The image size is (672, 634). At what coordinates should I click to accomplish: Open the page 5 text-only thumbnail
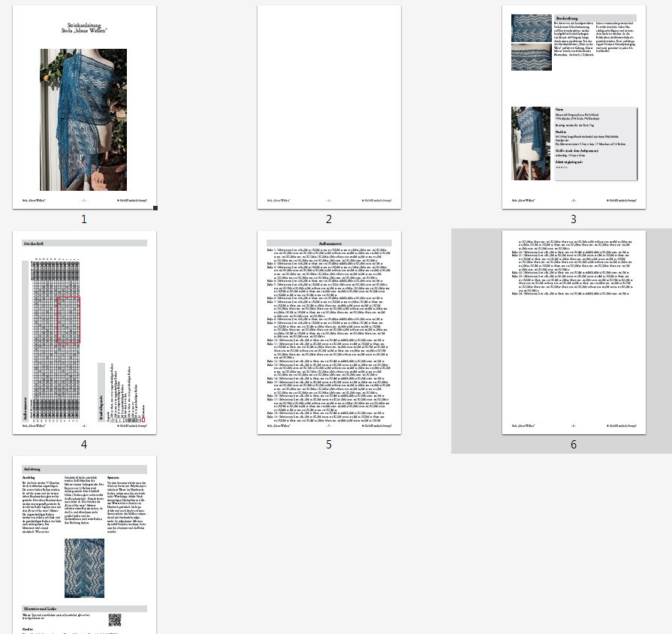(x=329, y=332)
